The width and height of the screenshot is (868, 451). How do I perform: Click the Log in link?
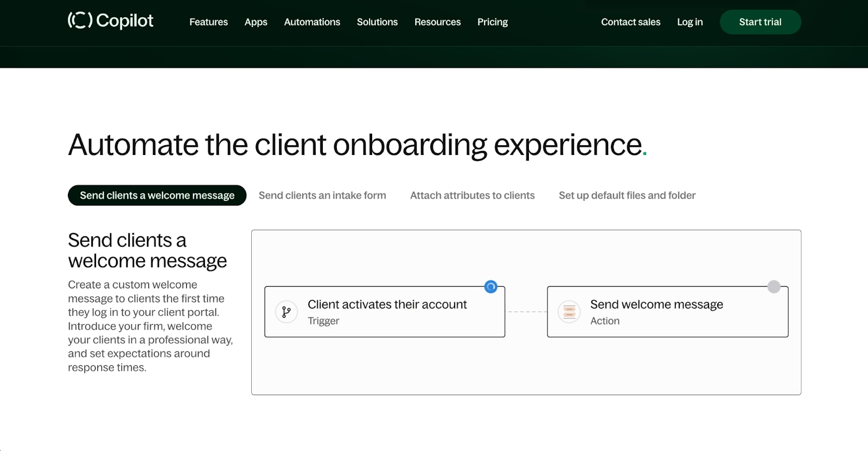pyautogui.click(x=690, y=22)
